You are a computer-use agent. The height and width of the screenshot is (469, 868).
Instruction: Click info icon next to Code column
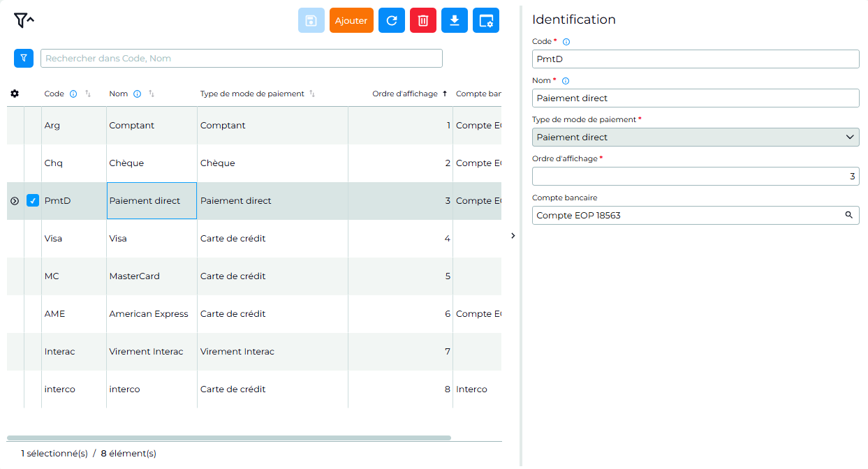coord(73,94)
